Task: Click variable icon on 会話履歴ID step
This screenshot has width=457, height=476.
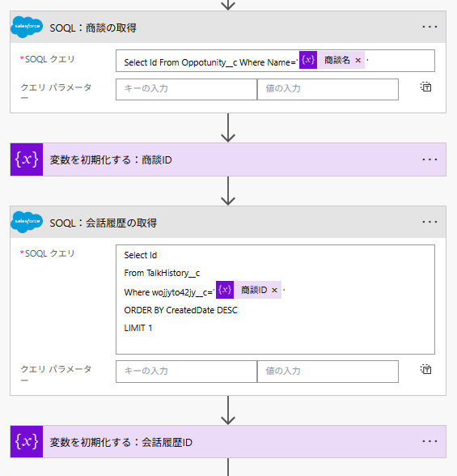Action: pos(27,442)
